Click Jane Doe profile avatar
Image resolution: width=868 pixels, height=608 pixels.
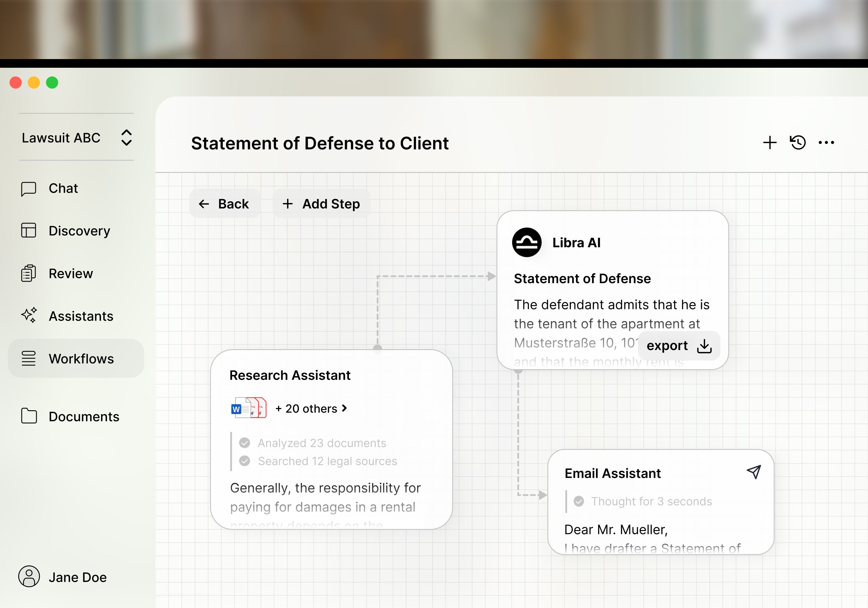tap(29, 577)
